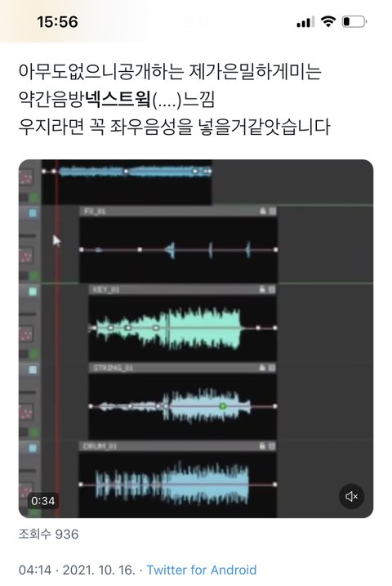Click the lock icon on DRUM_01 clip

[263, 446]
